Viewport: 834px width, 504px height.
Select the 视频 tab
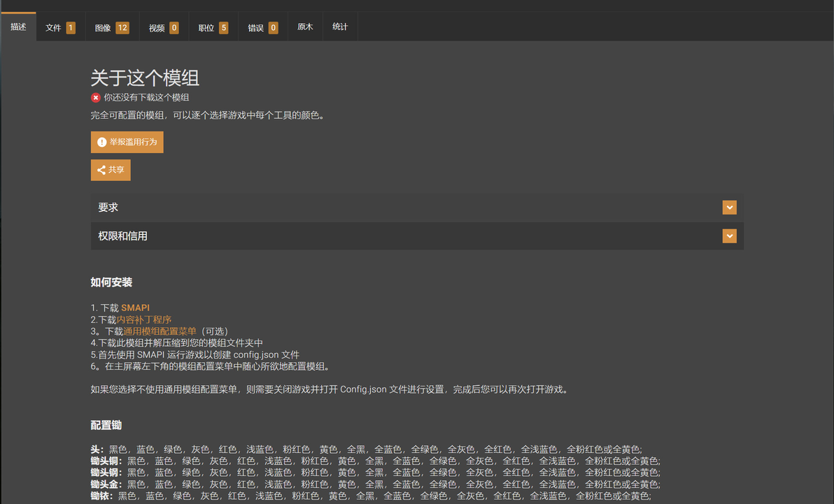[163, 28]
